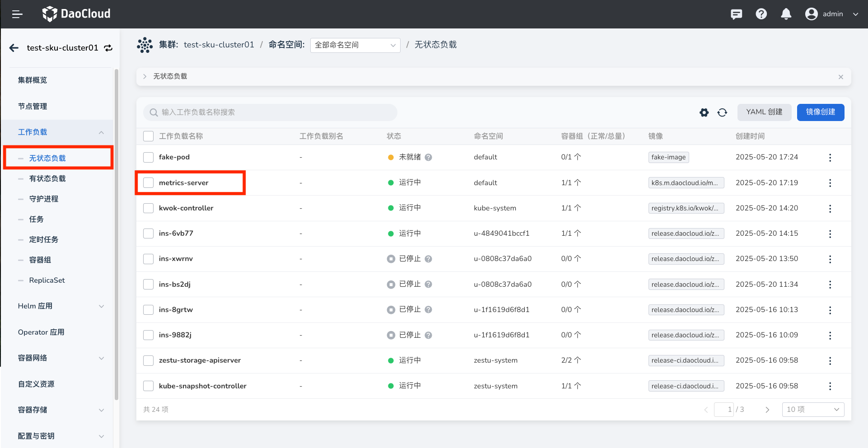The height and width of the screenshot is (448, 868).
Task: Refresh the workload list
Action: [x=722, y=112]
